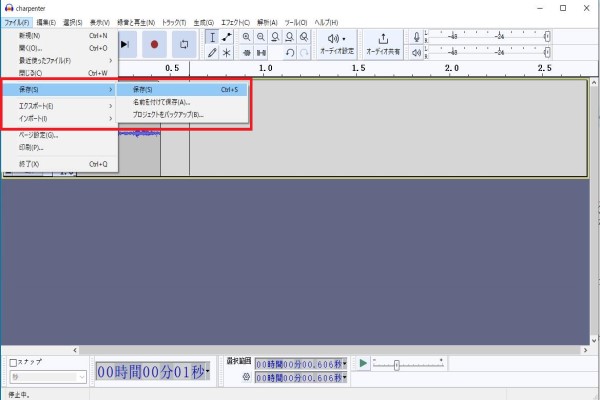This screenshot has width=600, height=400.
Task: Enable the スナップ checkbox
Action: point(13,362)
